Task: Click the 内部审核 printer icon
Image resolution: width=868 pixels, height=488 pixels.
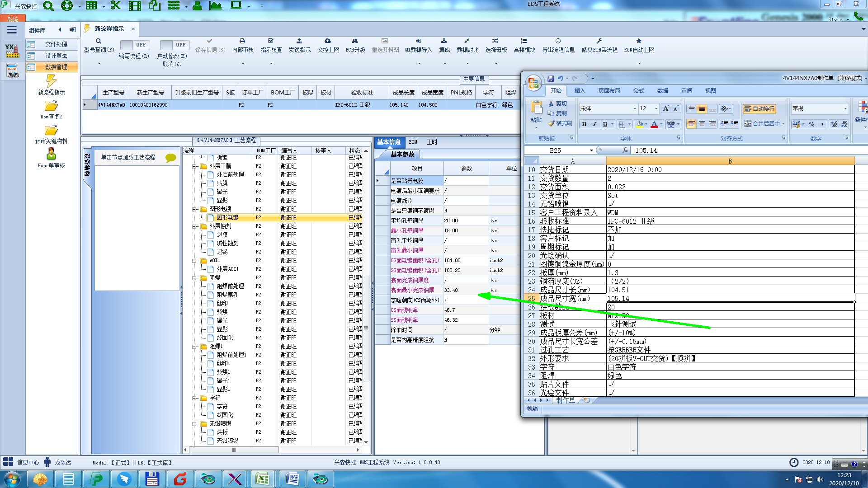Action: (x=242, y=41)
